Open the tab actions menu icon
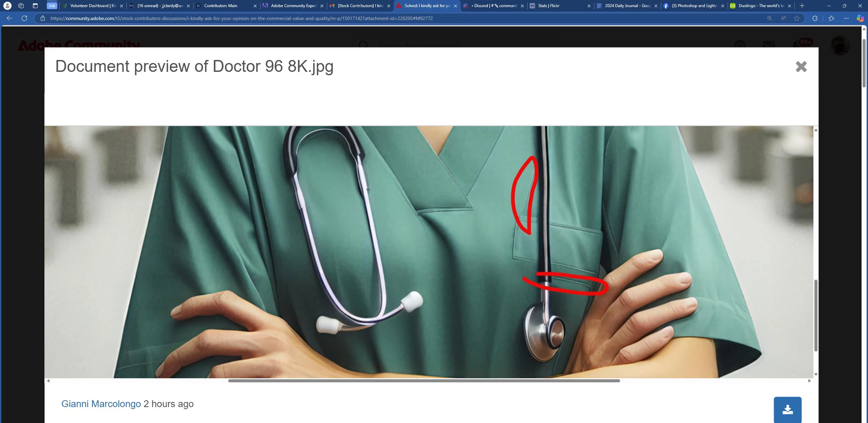 pos(35,6)
